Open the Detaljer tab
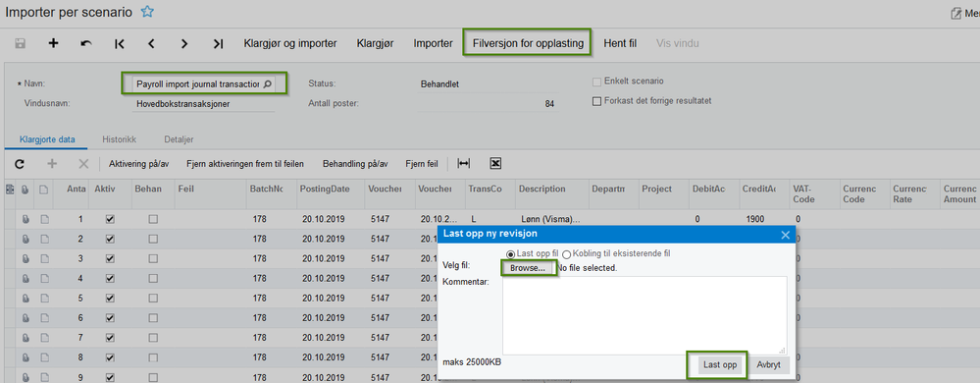The height and width of the screenshot is (383, 980). [x=180, y=139]
